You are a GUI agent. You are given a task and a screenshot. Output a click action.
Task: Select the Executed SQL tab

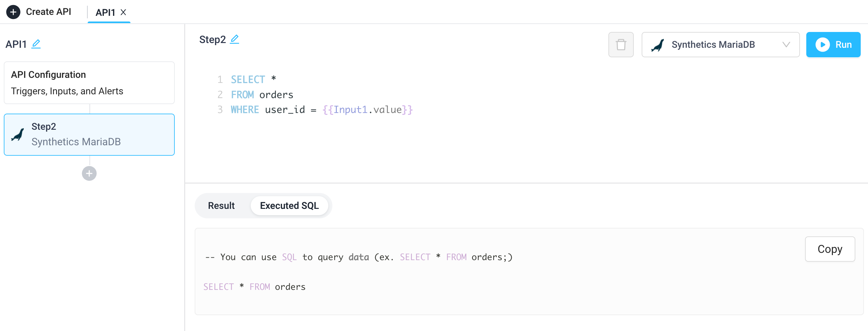point(289,205)
